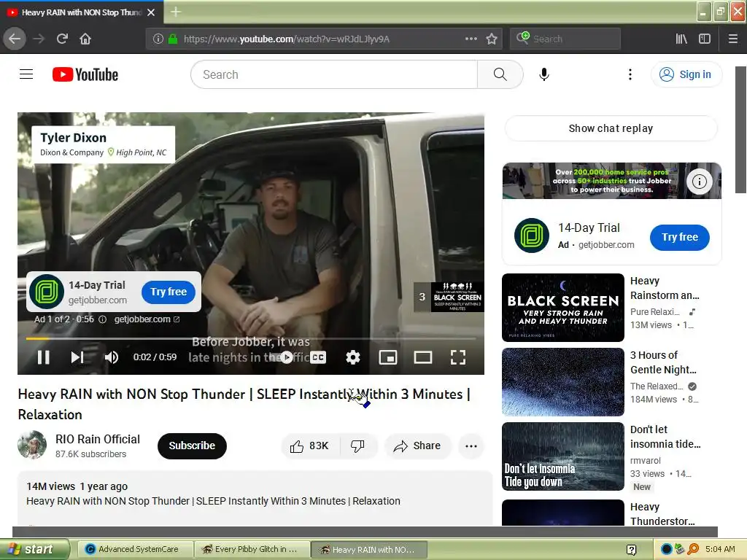Expand the video description box
The width and height of the screenshot is (747, 560).
pyautogui.click(x=255, y=498)
